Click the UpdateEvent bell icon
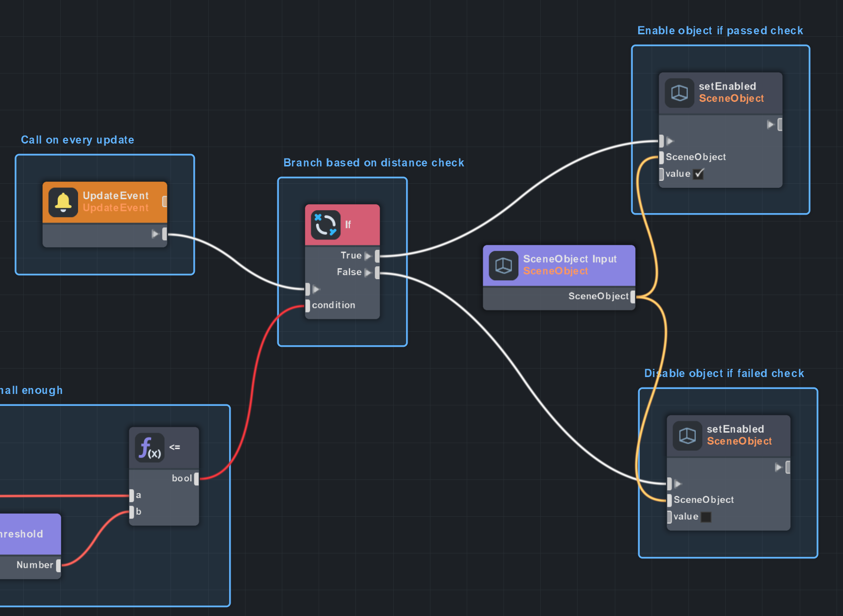The height and width of the screenshot is (616, 843). (x=63, y=203)
